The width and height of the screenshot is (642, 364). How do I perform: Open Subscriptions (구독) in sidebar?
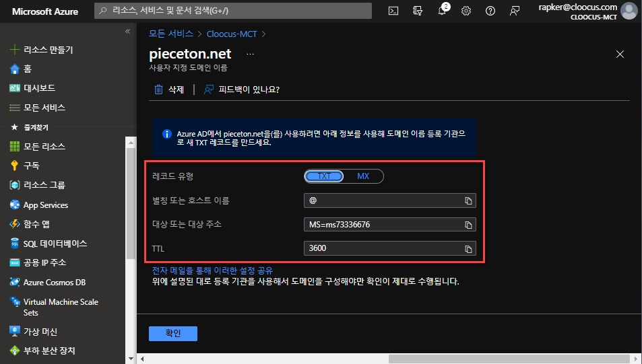pyautogui.click(x=24, y=166)
